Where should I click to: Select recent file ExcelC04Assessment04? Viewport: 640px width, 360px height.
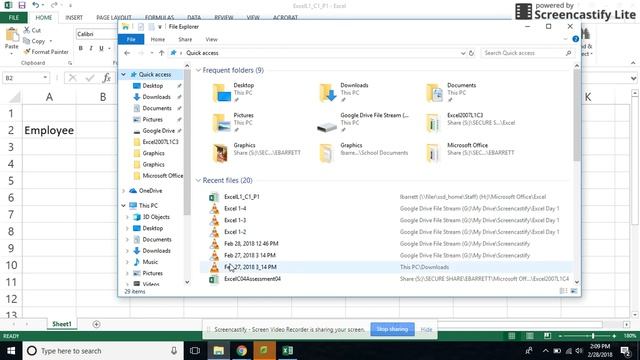pos(252,279)
